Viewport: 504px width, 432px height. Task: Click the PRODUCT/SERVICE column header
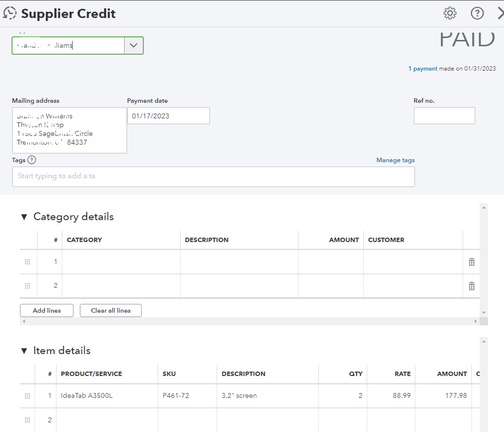[x=91, y=374]
